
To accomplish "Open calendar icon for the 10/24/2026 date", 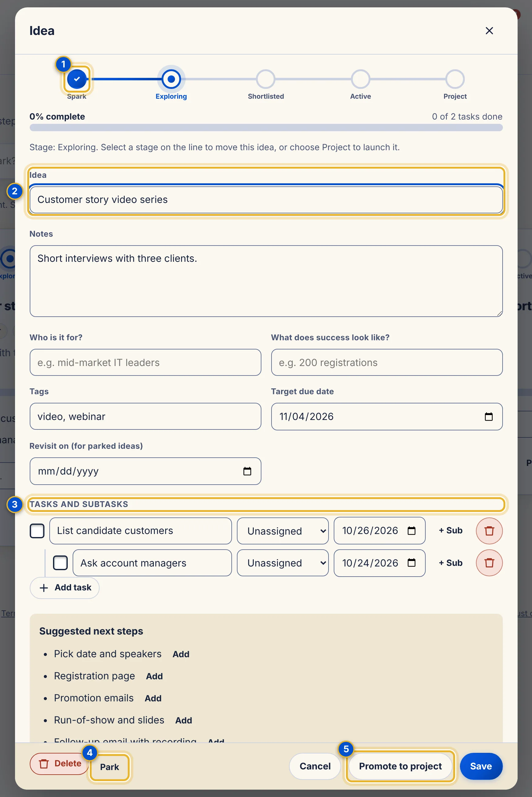I will [411, 562].
